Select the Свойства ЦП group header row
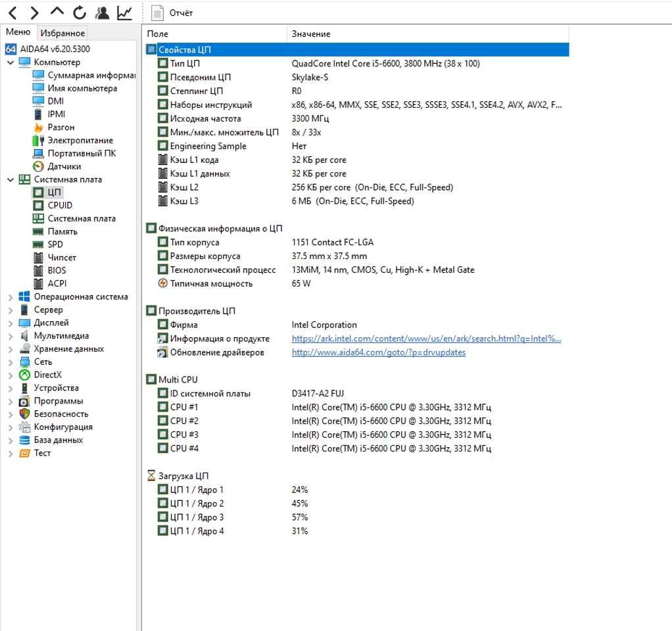The height and width of the screenshot is (631, 672). click(x=358, y=50)
